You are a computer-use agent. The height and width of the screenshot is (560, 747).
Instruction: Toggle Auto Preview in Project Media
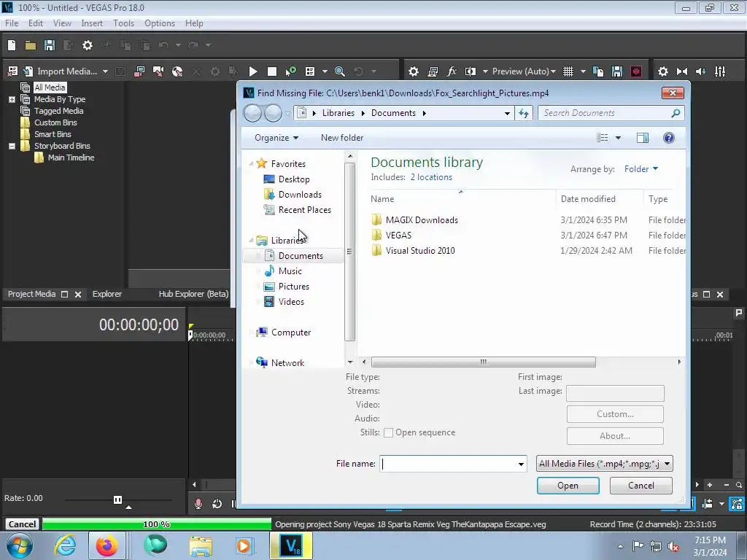pos(290,71)
